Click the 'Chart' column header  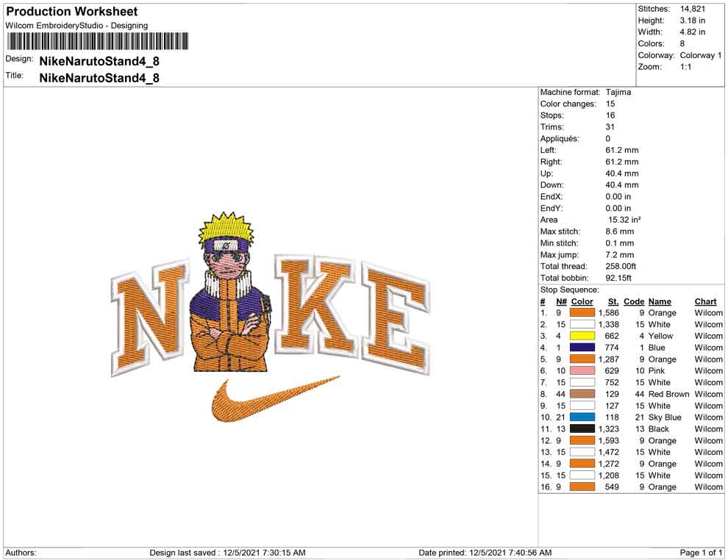point(706,301)
